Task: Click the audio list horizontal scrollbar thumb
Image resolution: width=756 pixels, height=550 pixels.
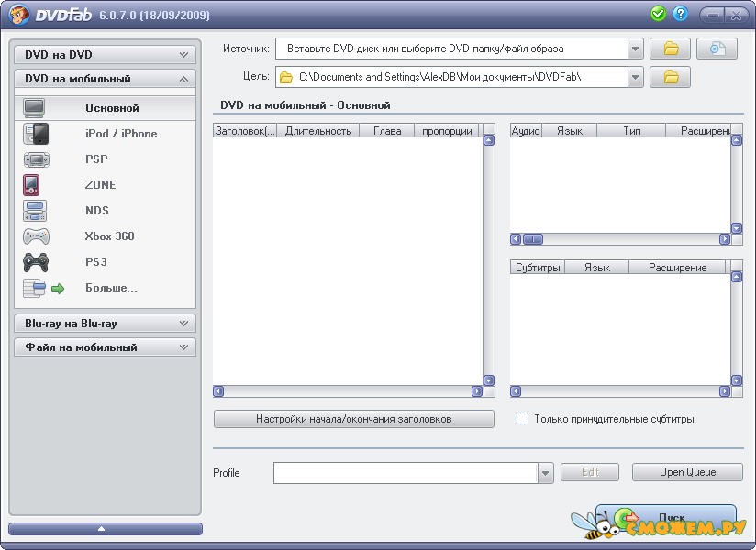Action: tap(533, 239)
